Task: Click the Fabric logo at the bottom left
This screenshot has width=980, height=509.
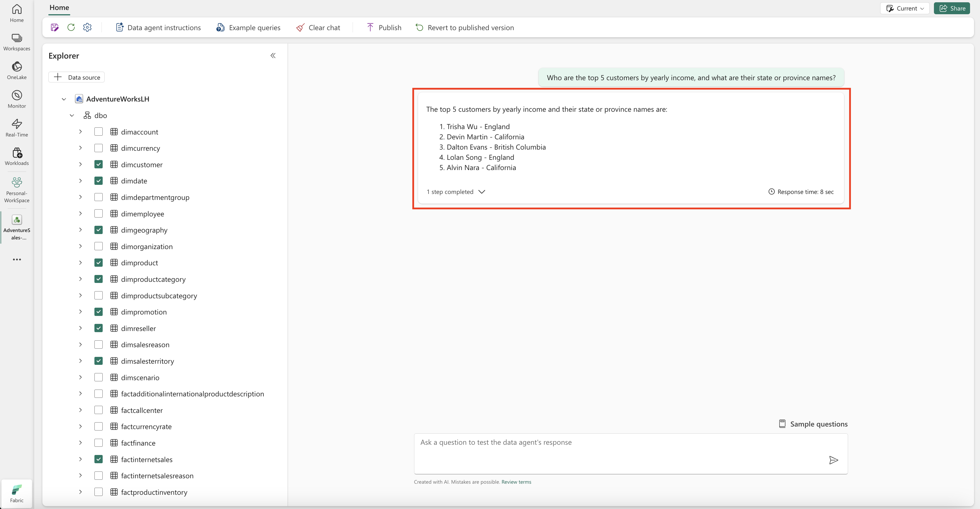Action: click(x=17, y=493)
